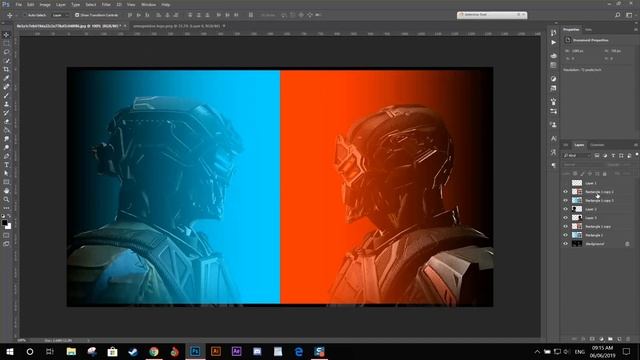Viewport: 640px width, 360px height.
Task: Select the Crop tool
Action: click(6, 69)
